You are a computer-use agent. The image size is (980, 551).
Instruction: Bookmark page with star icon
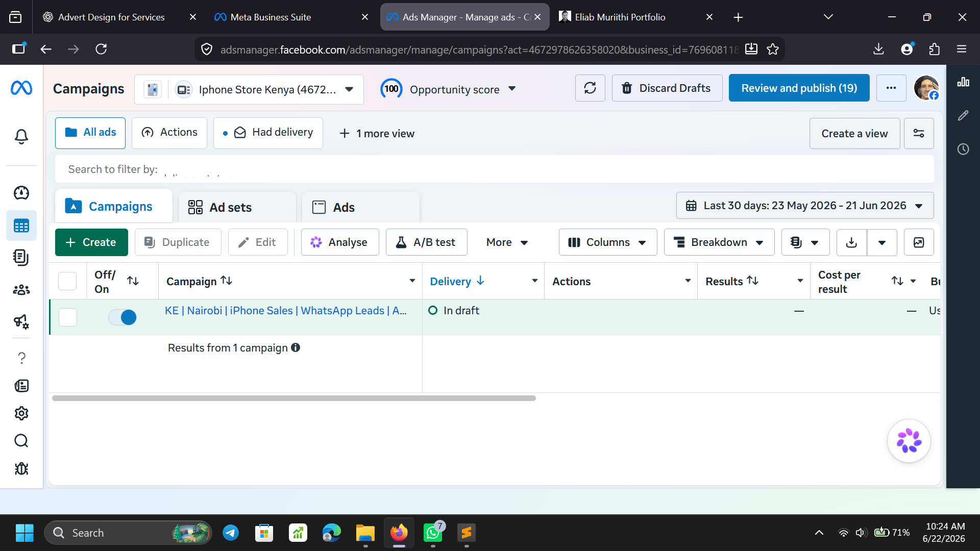point(773,49)
